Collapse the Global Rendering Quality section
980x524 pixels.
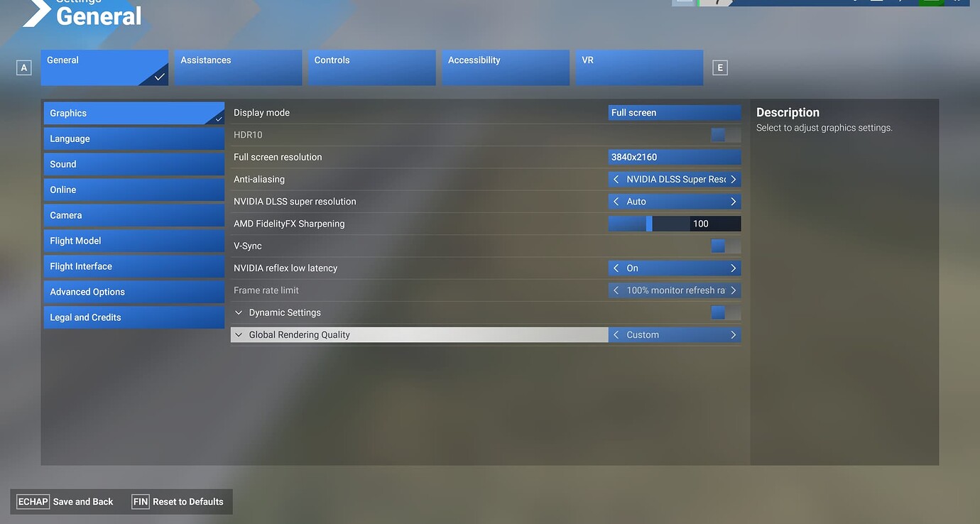(239, 334)
